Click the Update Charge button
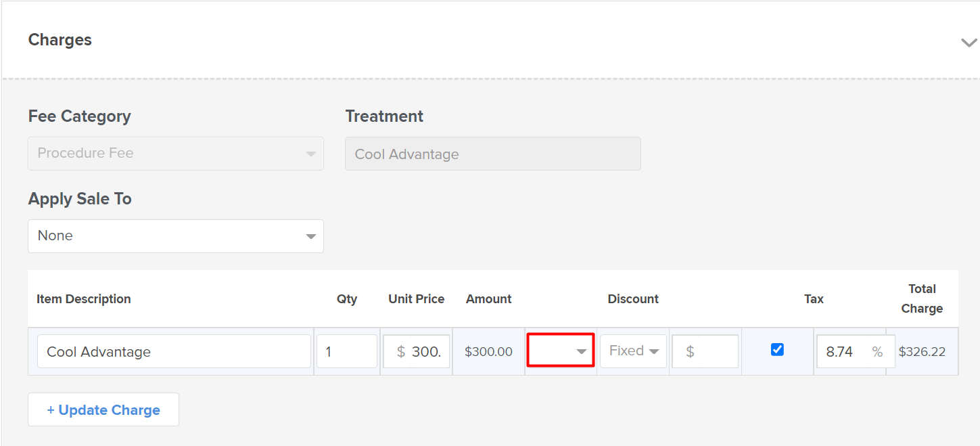 click(x=103, y=409)
